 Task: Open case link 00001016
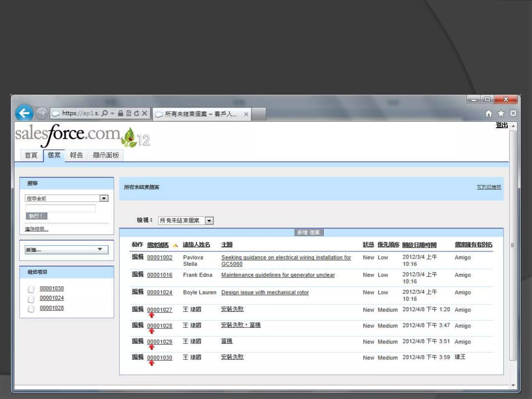coord(159,275)
